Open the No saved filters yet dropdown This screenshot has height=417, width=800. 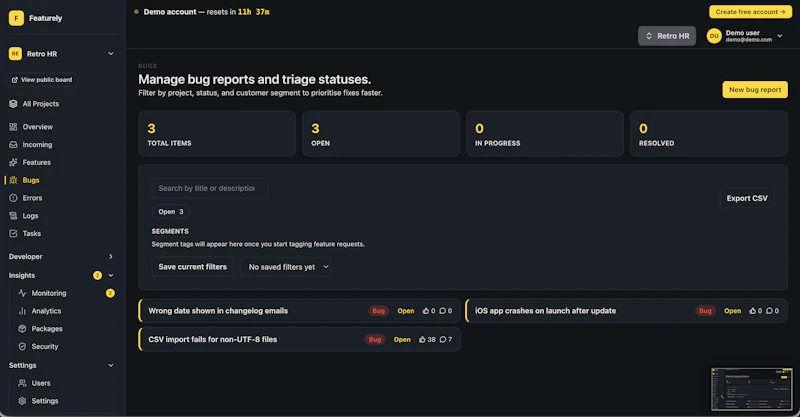[286, 267]
